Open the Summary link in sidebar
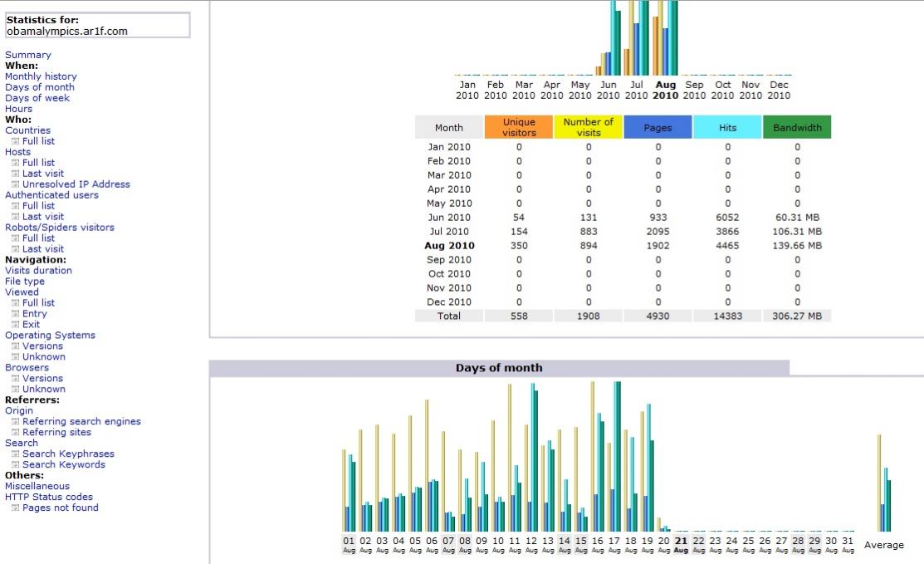Image resolution: width=924 pixels, height=564 pixels. 28,55
